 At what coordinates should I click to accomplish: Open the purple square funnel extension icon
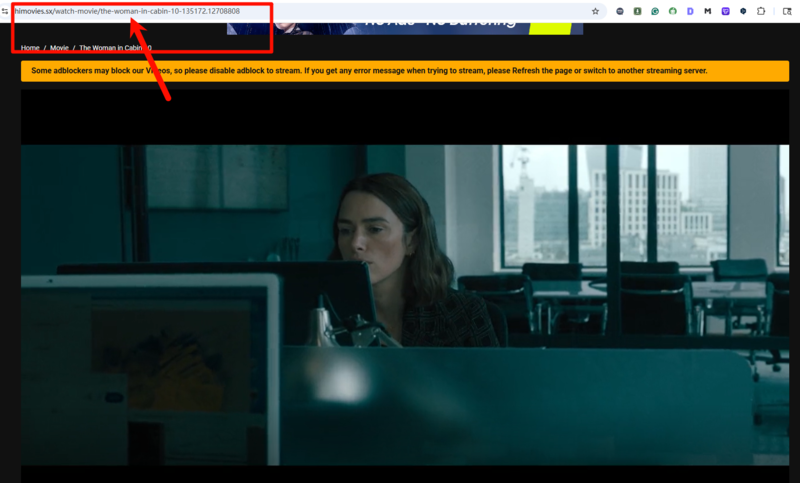pyautogui.click(x=726, y=11)
